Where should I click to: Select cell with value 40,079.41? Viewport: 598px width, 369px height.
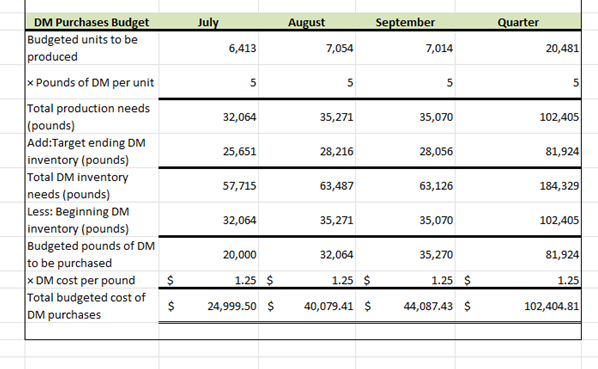coord(307,306)
